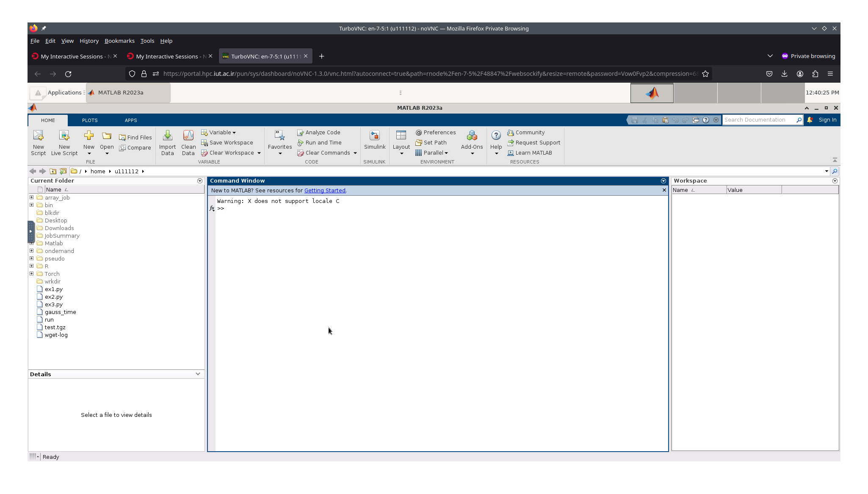Select test.tgz file
Screen dimensions: 868x494
(x=55, y=327)
